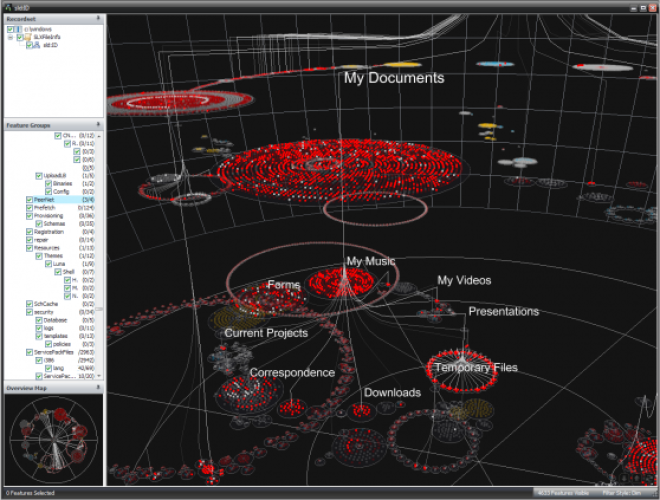
Task: Pin the Overview Map panel
Action: (98, 387)
